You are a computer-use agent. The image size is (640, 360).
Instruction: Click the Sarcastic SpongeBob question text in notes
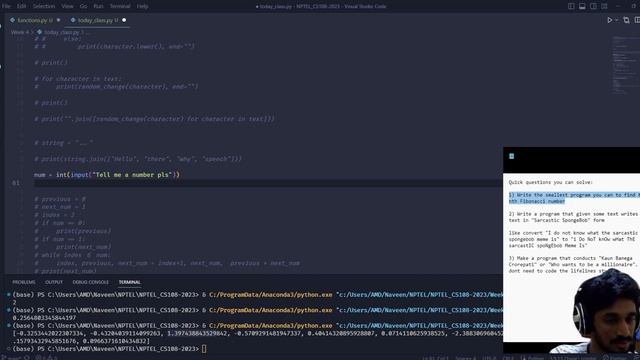(573, 217)
